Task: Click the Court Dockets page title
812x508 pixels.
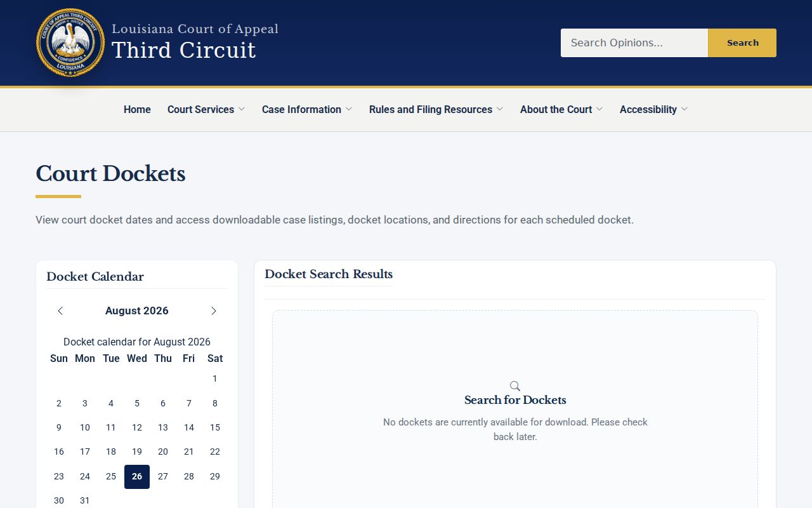Action: click(x=110, y=173)
